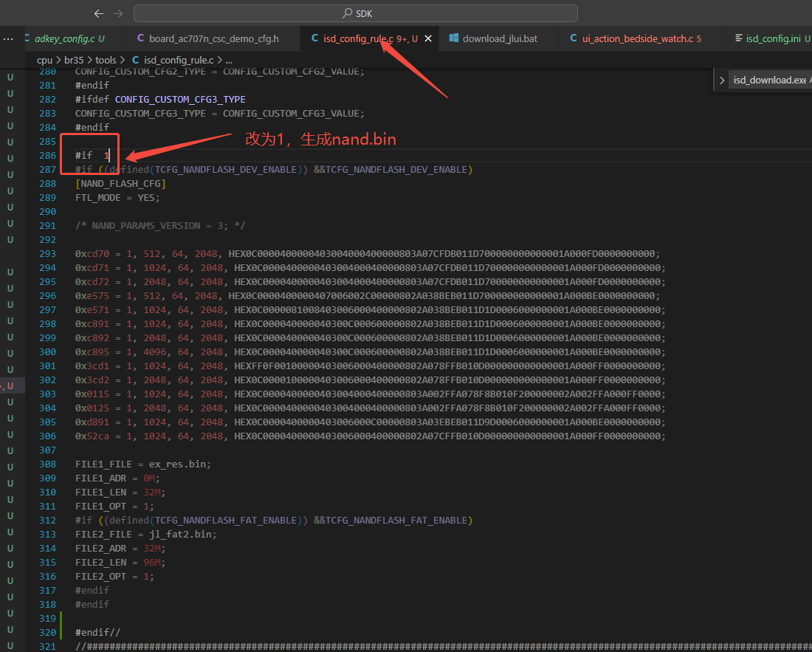Screen dimensions: 812x652
Task: Go back using the left arrow
Action: pos(99,13)
